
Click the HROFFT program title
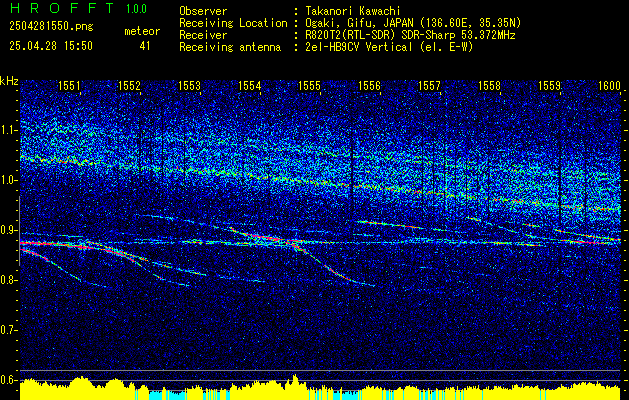[63, 8]
